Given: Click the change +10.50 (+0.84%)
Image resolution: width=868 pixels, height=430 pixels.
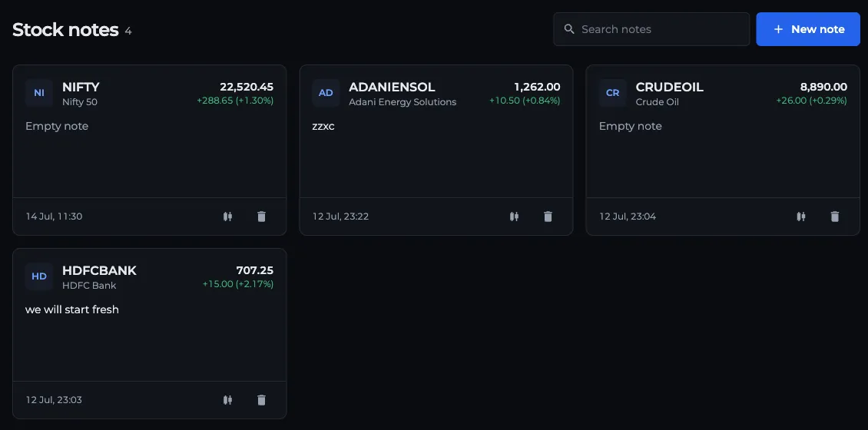Looking at the screenshot, I should [x=525, y=101].
